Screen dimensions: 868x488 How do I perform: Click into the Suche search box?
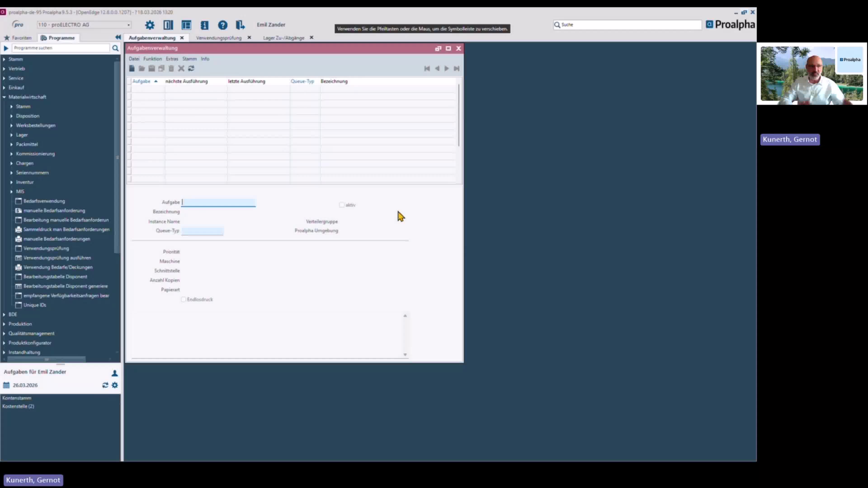point(627,25)
